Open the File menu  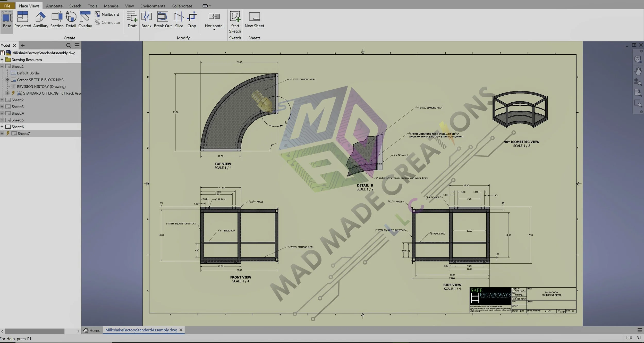[7, 6]
